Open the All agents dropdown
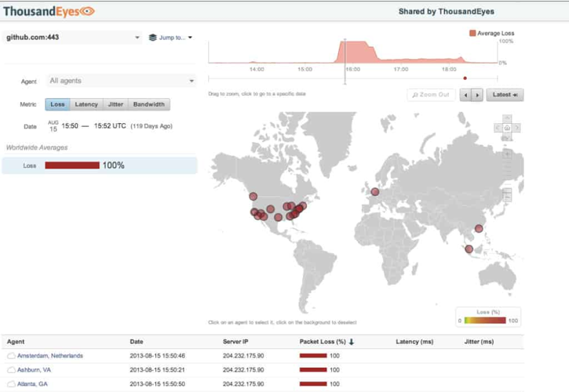This screenshot has width=569, height=392. [121, 81]
